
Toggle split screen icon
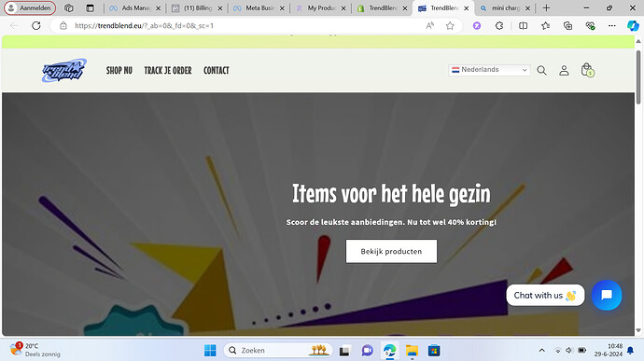point(523,25)
